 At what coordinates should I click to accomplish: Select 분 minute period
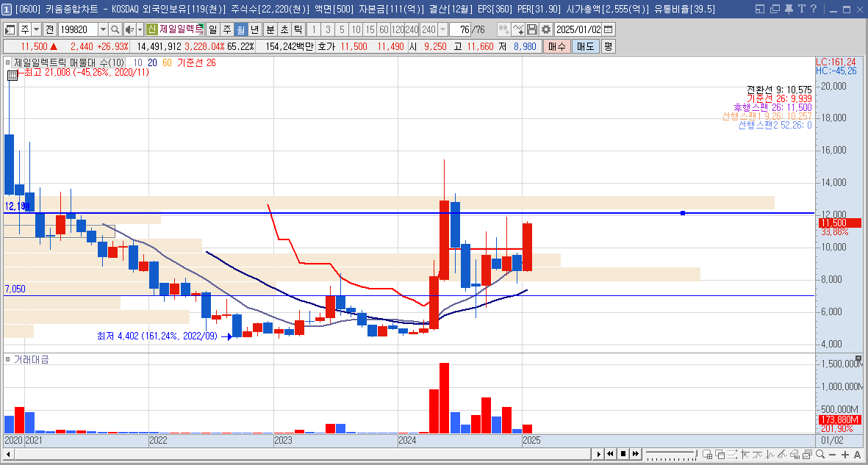pos(270,29)
